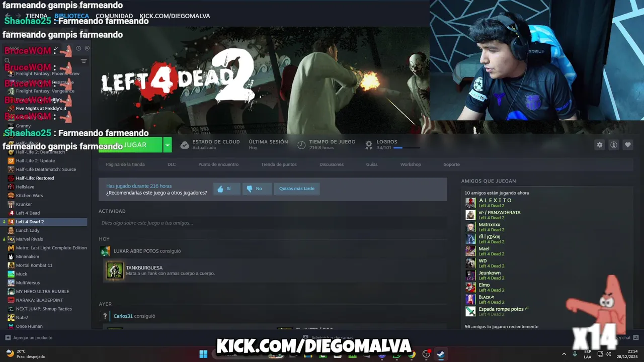
Task: Open the Guías tab
Action: tap(372, 164)
